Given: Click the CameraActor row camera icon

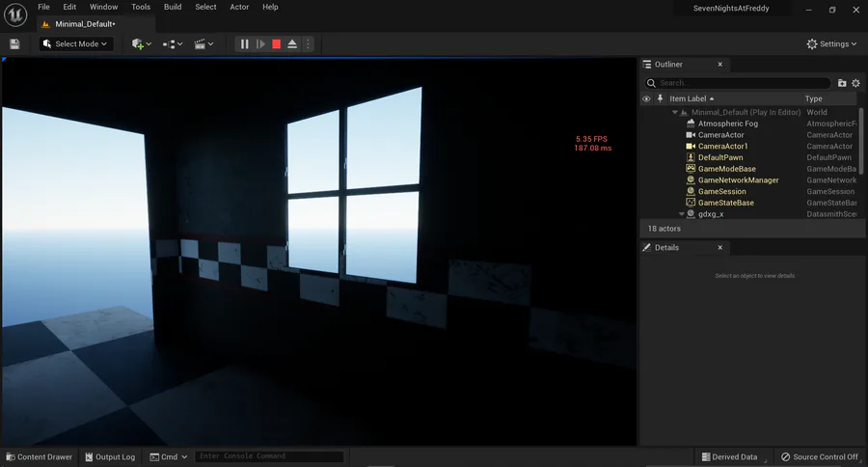Looking at the screenshot, I should 691,135.
